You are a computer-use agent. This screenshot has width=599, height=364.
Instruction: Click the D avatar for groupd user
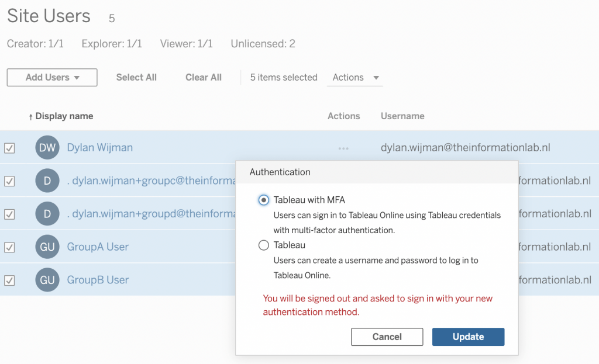click(x=47, y=214)
